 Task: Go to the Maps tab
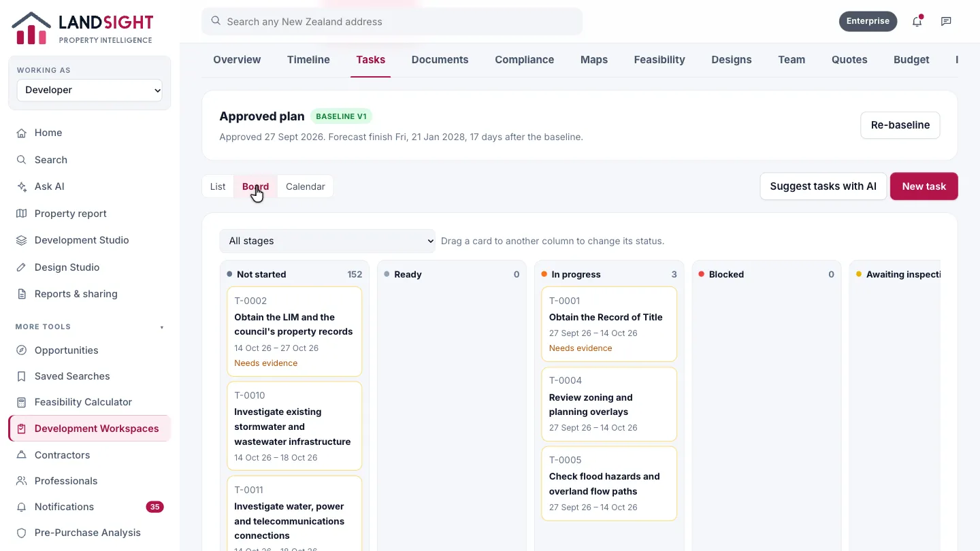[594, 60]
